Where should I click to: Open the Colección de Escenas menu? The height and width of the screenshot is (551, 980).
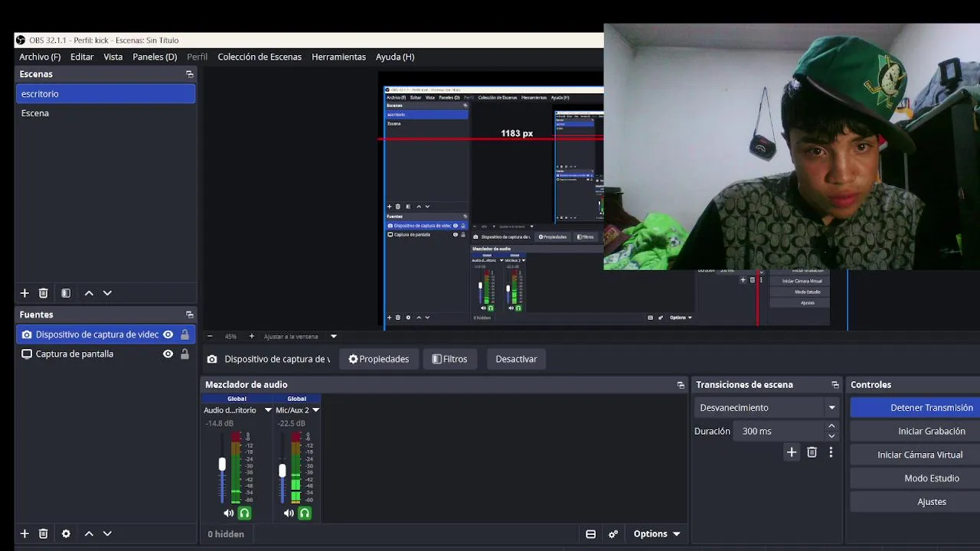[260, 57]
